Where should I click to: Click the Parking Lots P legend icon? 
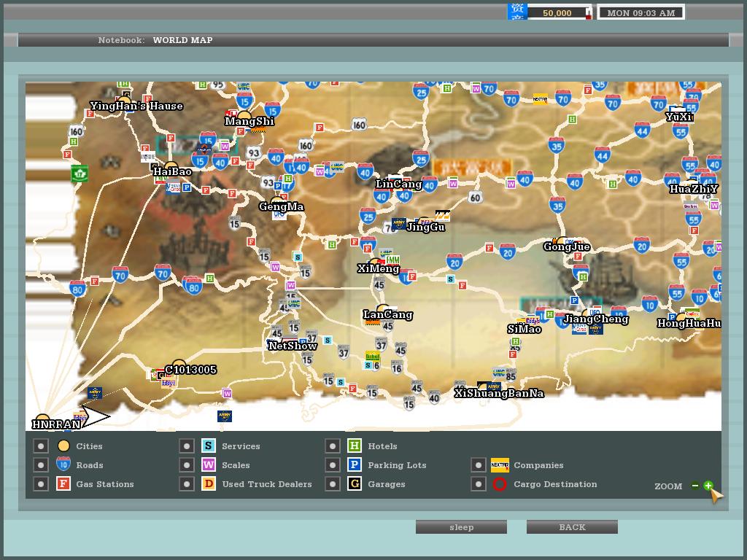point(354,464)
